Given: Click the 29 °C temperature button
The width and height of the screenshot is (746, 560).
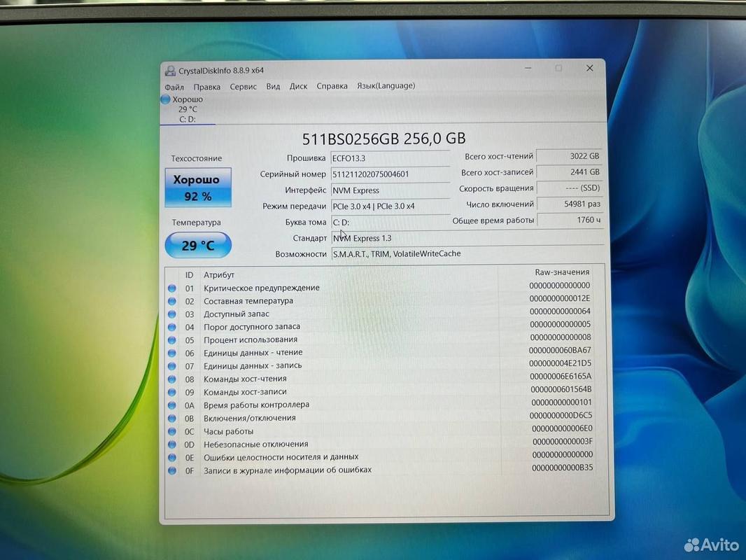Looking at the screenshot, I should (198, 246).
